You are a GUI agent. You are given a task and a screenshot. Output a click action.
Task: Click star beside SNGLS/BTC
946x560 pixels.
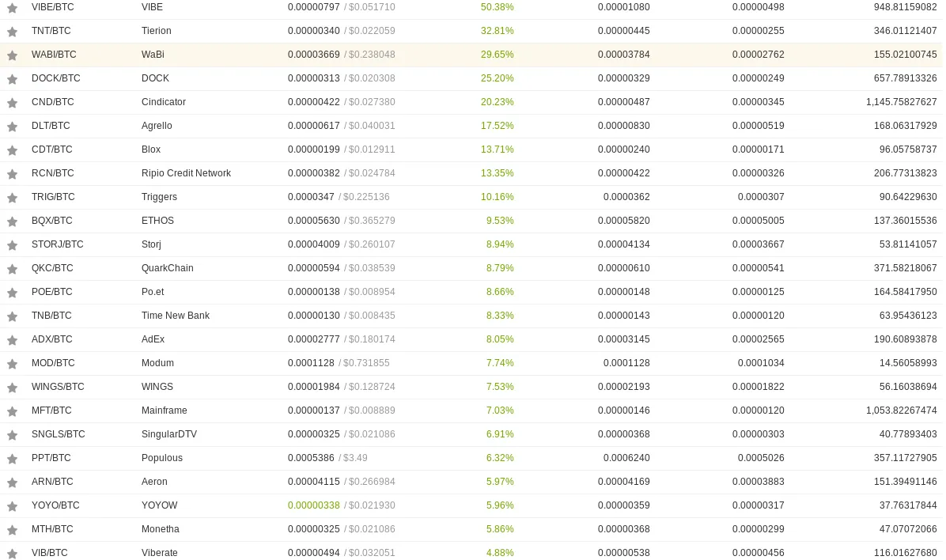pos(12,435)
